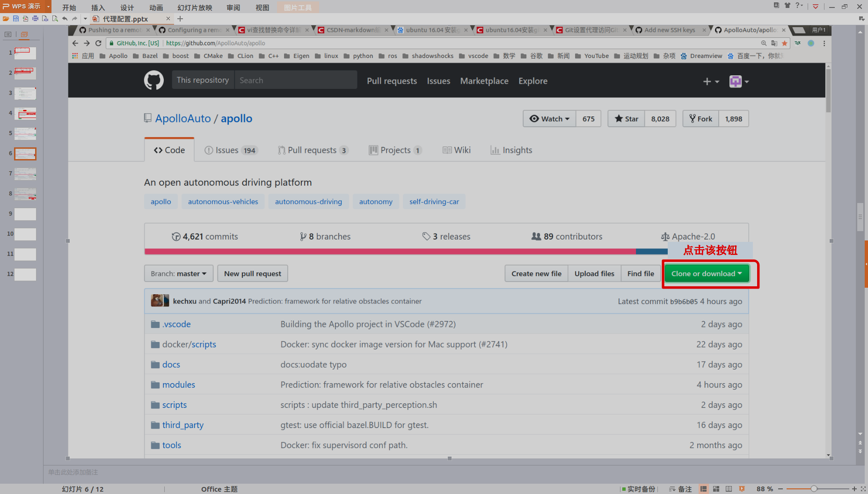Create a new document with the + tab button
The image size is (868, 494).
pyautogui.click(x=180, y=19)
